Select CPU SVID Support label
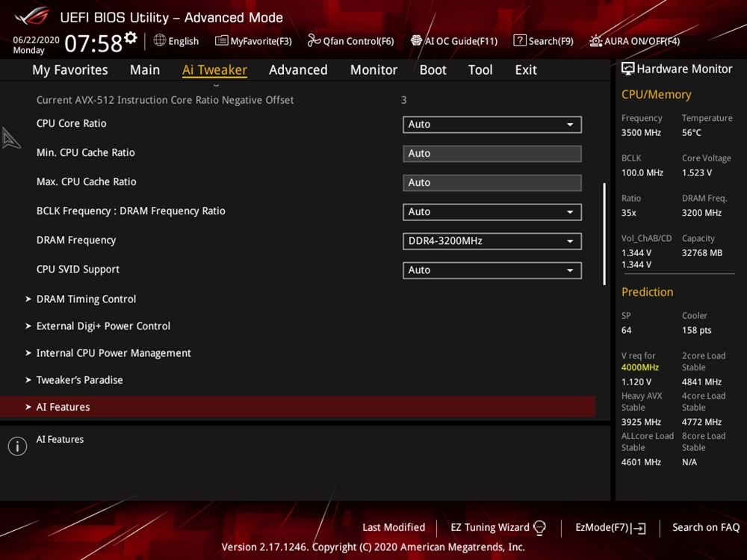This screenshot has height=560, width=747. click(x=78, y=269)
